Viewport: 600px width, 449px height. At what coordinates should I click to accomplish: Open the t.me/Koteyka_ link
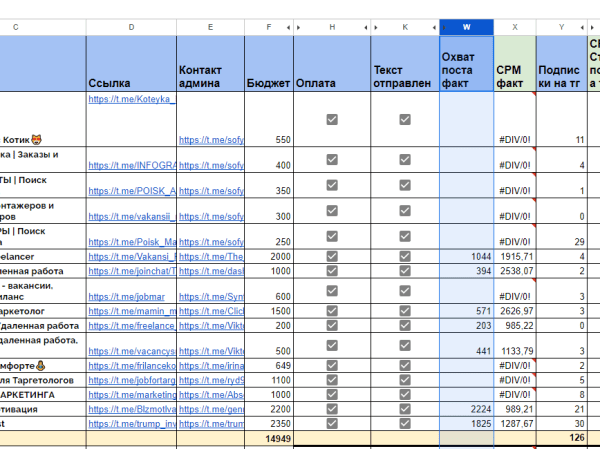132,100
